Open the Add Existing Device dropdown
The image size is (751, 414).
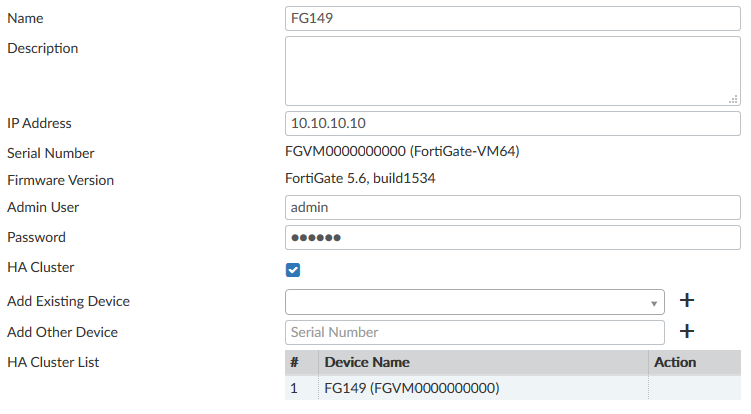click(x=474, y=301)
